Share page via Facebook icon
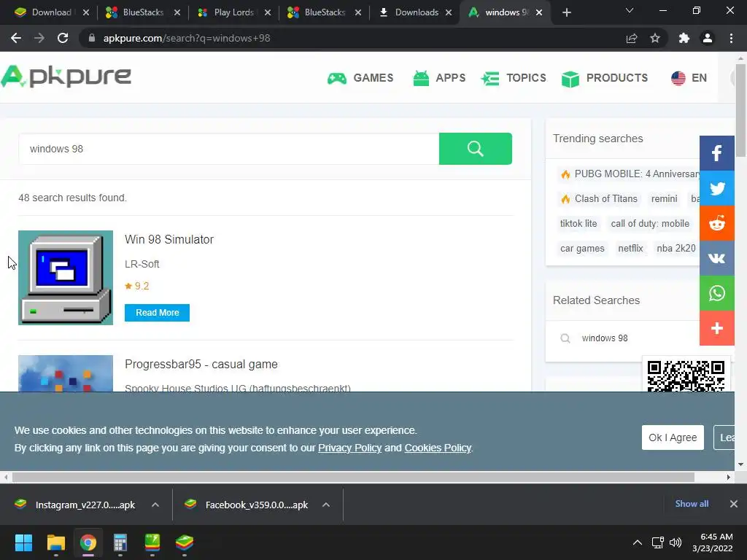This screenshot has width=747, height=560. [x=716, y=153]
